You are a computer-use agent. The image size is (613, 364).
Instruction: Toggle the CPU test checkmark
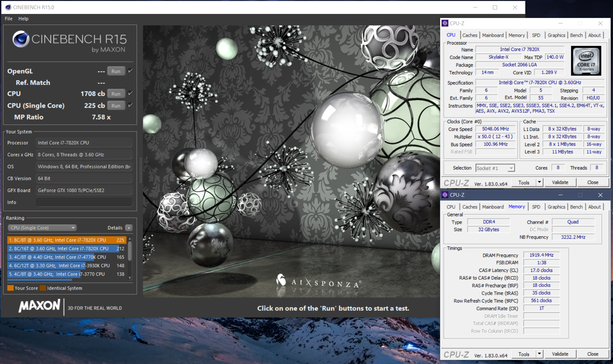pyautogui.click(x=130, y=93)
